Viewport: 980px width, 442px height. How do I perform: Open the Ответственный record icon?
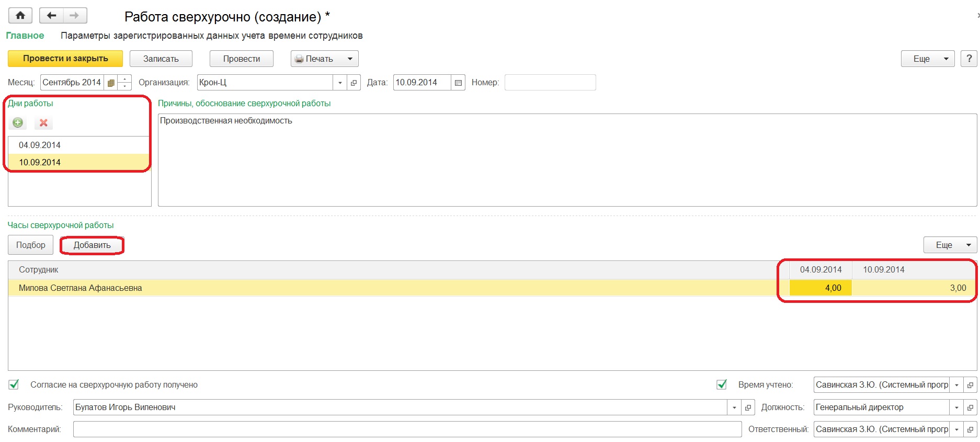[970, 429]
